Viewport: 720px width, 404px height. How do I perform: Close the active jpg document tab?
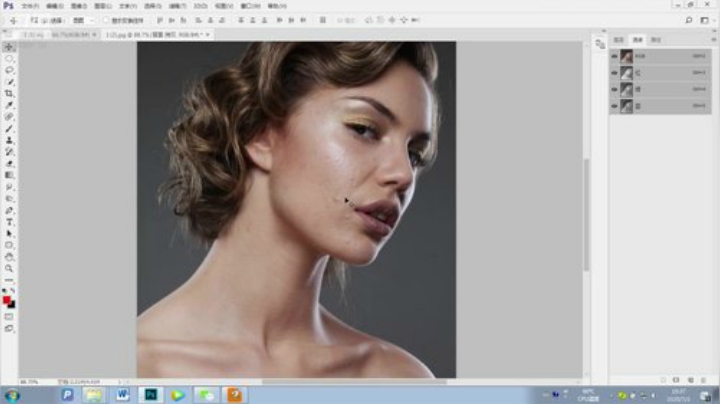pos(208,34)
